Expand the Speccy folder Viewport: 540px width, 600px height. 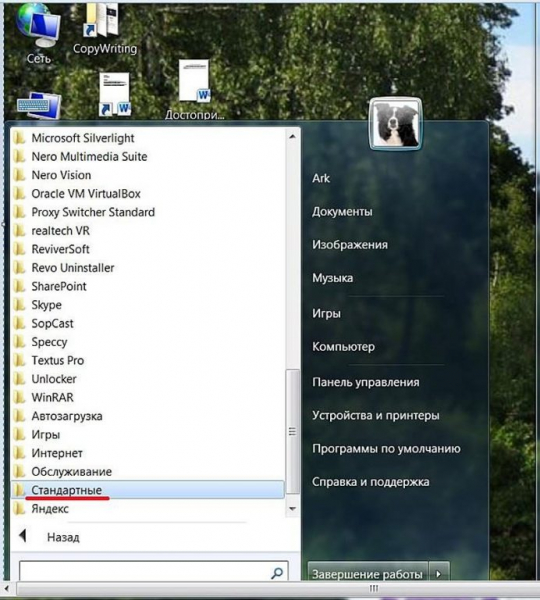pyautogui.click(x=148, y=342)
